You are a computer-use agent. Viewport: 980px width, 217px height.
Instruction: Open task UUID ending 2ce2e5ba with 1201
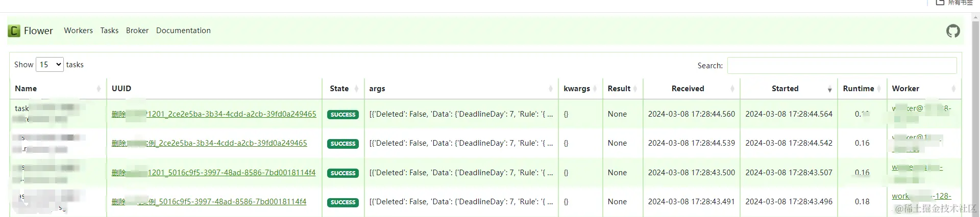click(214, 114)
